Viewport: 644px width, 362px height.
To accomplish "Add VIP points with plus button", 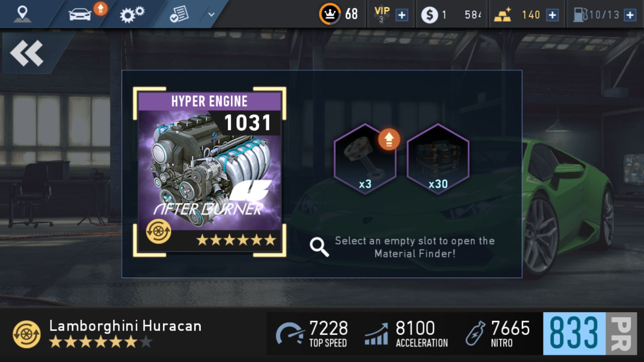I will (402, 15).
